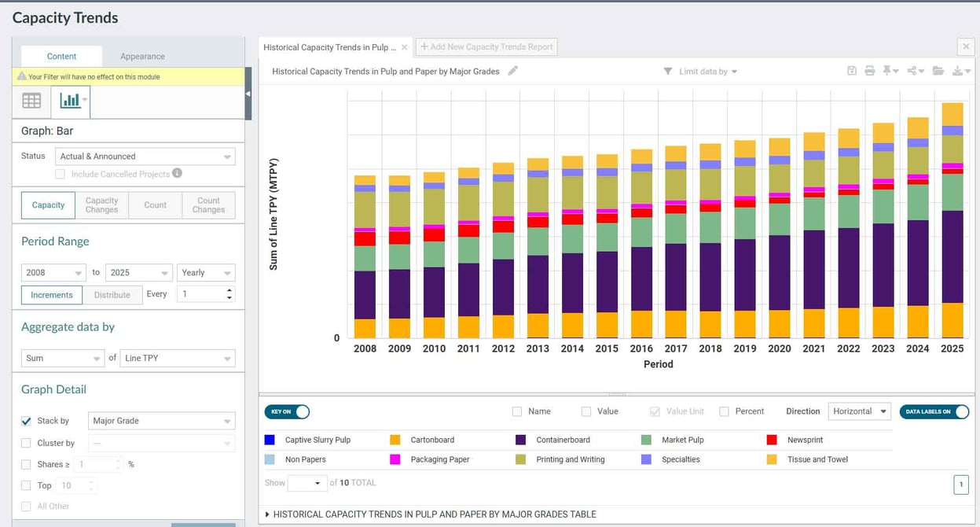This screenshot has width=980, height=527.
Task: Click the Increments button
Action: (52, 295)
